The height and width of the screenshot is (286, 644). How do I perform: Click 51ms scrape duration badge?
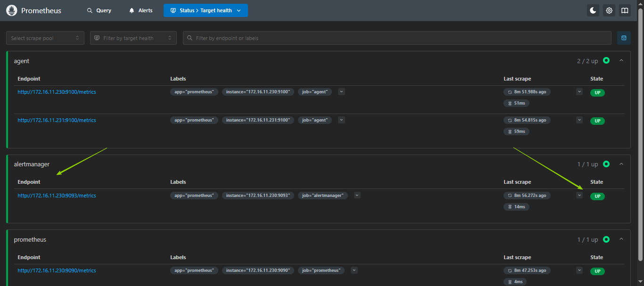coord(516,103)
